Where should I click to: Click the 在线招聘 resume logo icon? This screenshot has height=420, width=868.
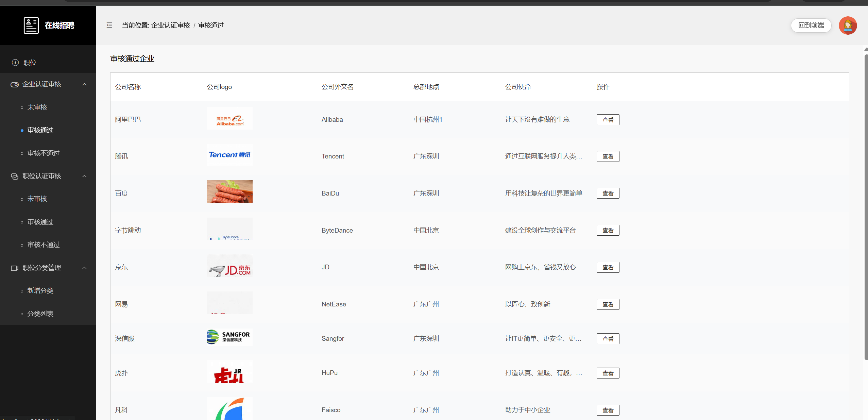[x=31, y=26]
